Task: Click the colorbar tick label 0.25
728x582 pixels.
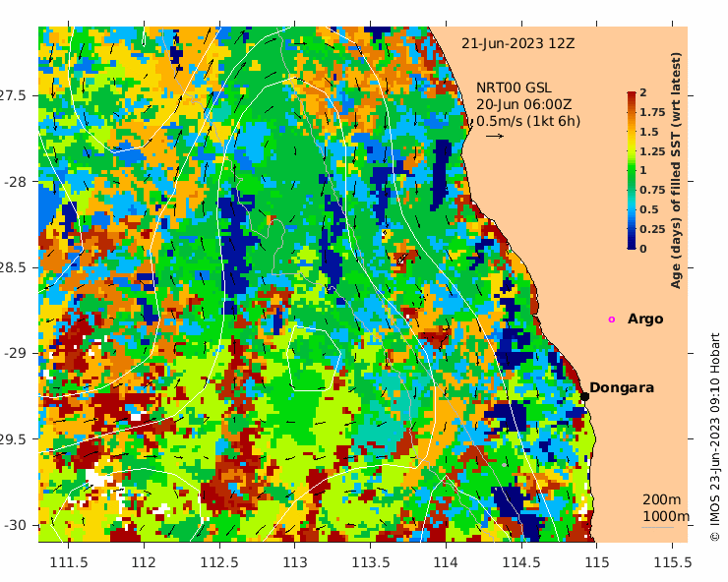Action: click(652, 229)
